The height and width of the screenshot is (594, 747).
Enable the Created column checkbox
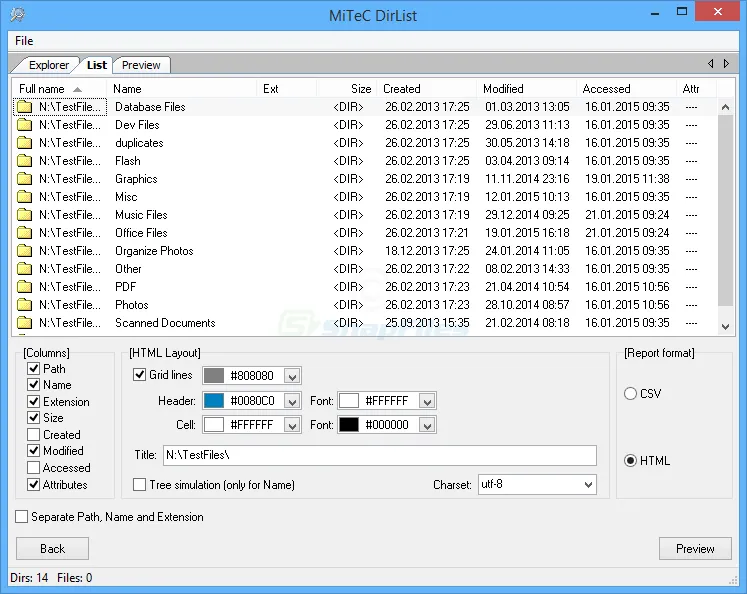[x=33, y=434]
